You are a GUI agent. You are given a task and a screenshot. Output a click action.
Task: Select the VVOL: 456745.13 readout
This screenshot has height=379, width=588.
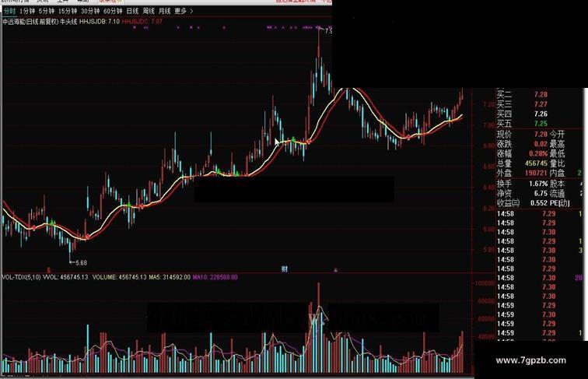(x=65, y=277)
